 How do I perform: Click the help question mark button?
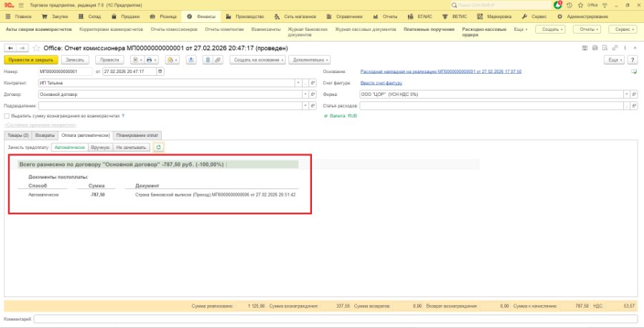633,60
